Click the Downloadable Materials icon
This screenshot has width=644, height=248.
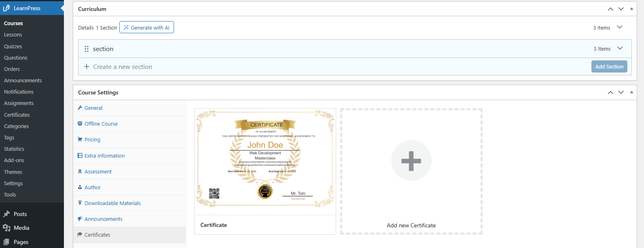click(x=80, y=203)
